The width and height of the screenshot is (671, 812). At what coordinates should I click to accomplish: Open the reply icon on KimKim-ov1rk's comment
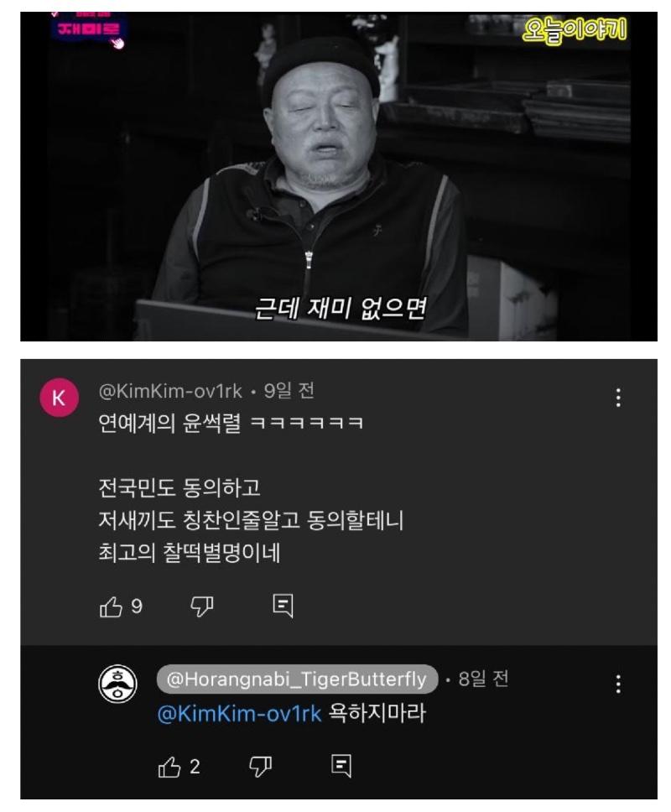pyautogui.click(x=283, y=606)
